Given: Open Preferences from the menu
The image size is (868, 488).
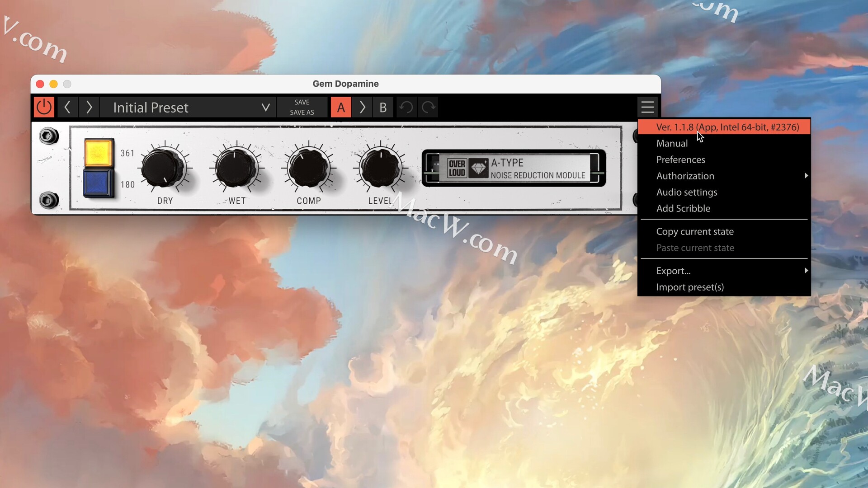Looking at the screenshot, I should pos(680,160).
